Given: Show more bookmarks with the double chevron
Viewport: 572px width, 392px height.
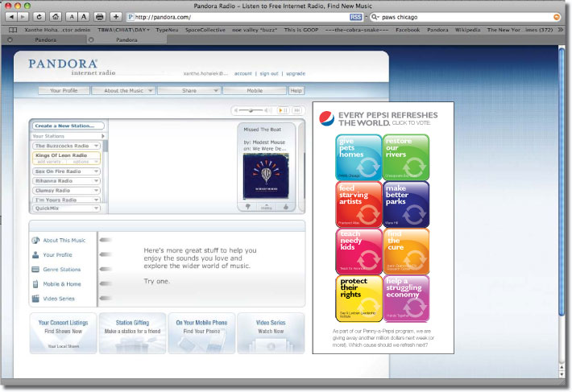Looking at the screenshot, I should click(561, 30).
